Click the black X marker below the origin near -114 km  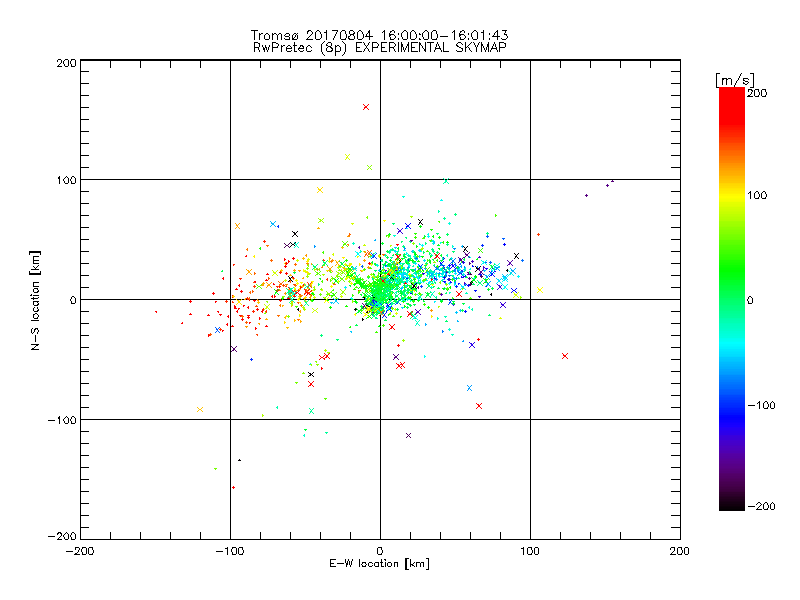408,435
